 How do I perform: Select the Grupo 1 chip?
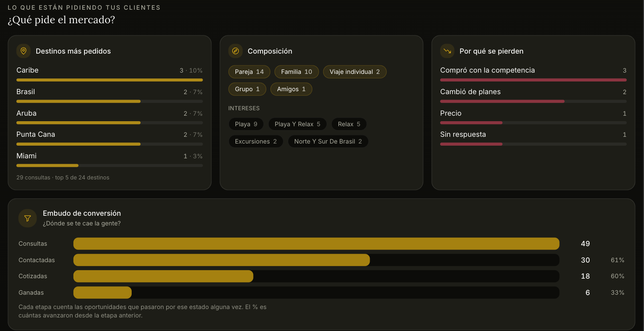[x=247, y=89]
